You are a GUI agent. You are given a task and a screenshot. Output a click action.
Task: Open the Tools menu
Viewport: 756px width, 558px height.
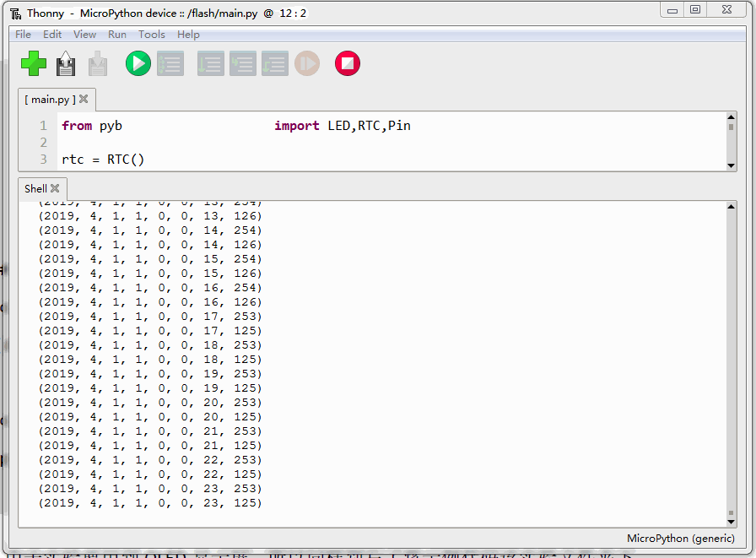[151, 35]
